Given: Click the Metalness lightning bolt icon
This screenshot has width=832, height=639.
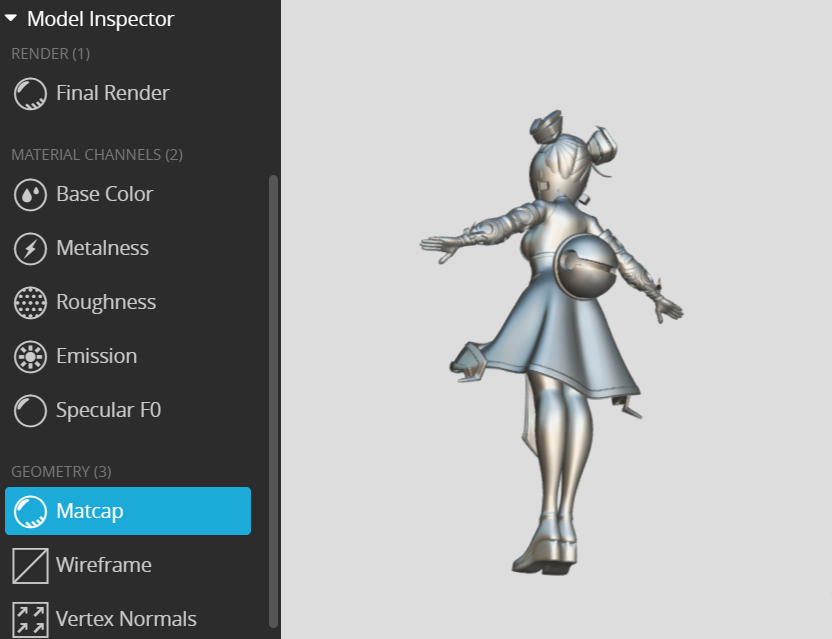Looking at the screenshot, I should (30, 249).
